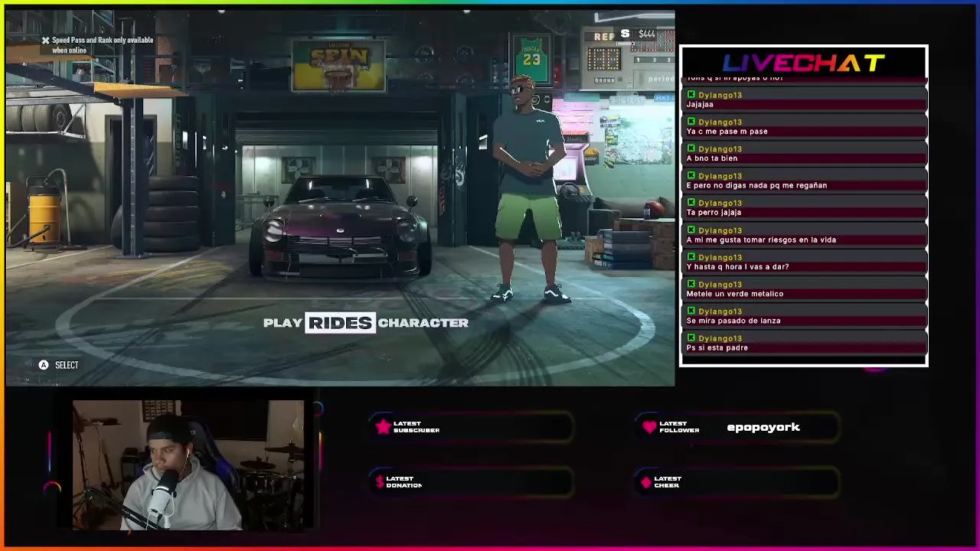Image resolution: width=980 pixels, height=551 pixels.
Task: Click Xbox icon above Metele un verde metalico
Action: 691,284
